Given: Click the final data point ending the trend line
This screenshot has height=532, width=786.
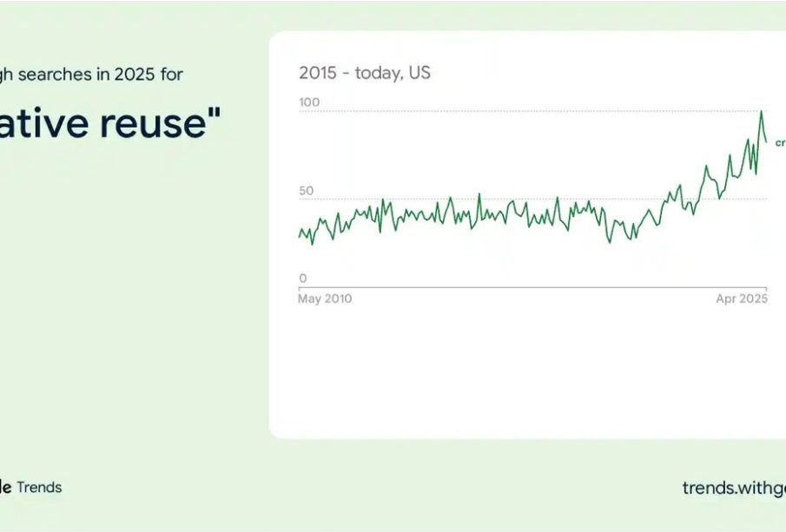Looking at the screenshot, I should (766, 141).
